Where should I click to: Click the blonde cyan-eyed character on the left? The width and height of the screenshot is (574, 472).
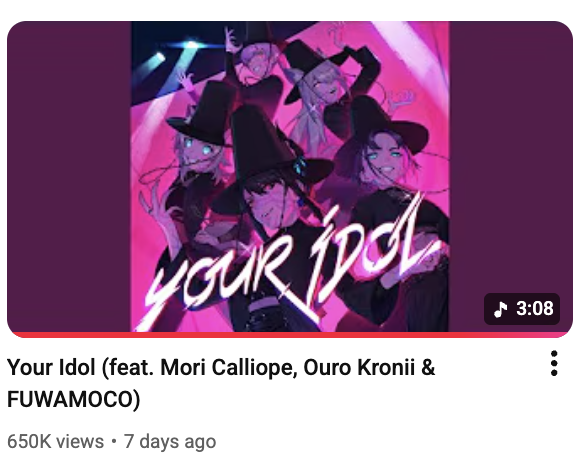tap(198, 154)
